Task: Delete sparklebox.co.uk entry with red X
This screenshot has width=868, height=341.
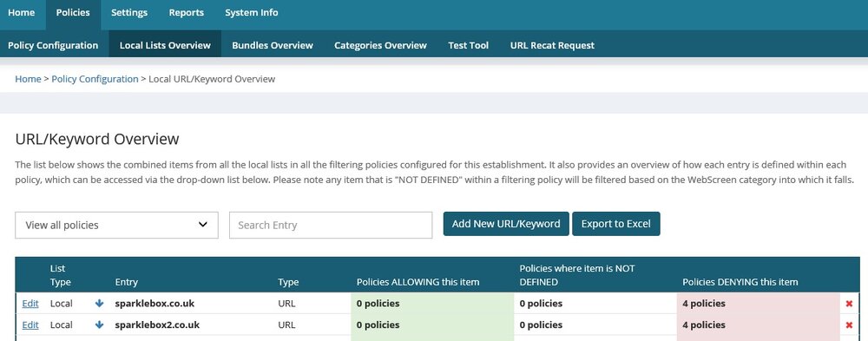Action: coord(849,304)
